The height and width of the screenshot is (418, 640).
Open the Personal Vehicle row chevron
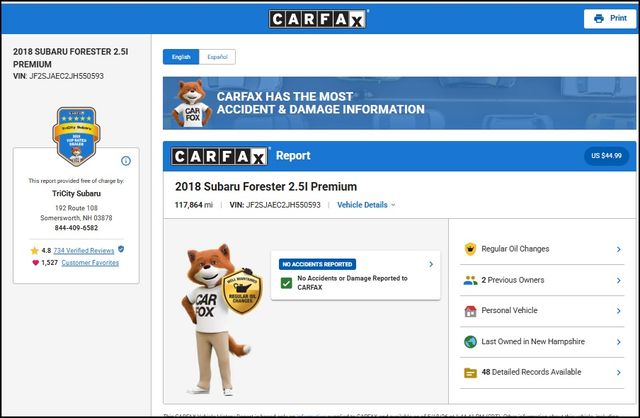point(619,311)
